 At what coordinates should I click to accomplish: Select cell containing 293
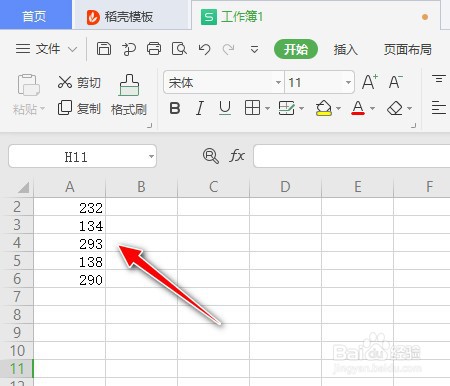pyautogui.click(x=70, y=243)
